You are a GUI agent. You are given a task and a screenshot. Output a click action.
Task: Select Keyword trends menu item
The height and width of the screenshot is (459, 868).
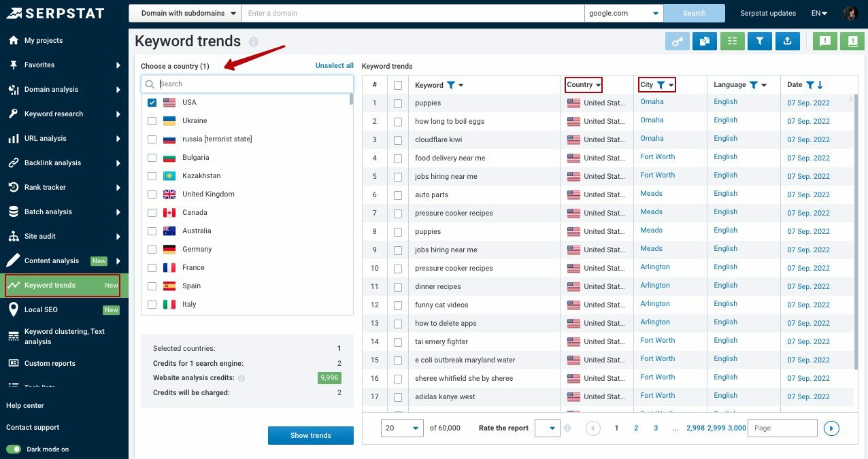pyautogui.click(x=64, y=285)
